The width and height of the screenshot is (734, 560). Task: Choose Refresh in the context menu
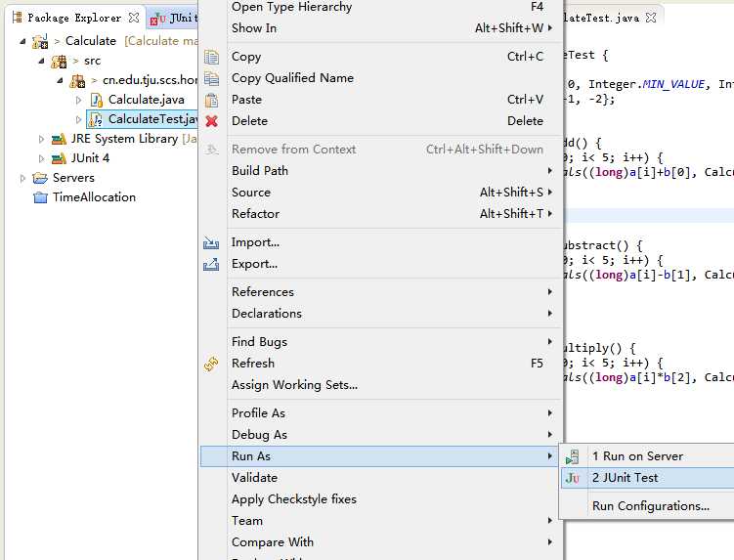point(381,364)
